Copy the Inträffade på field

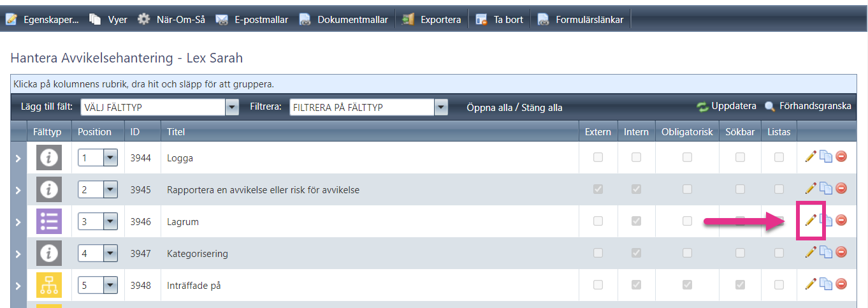click(826, 284)
